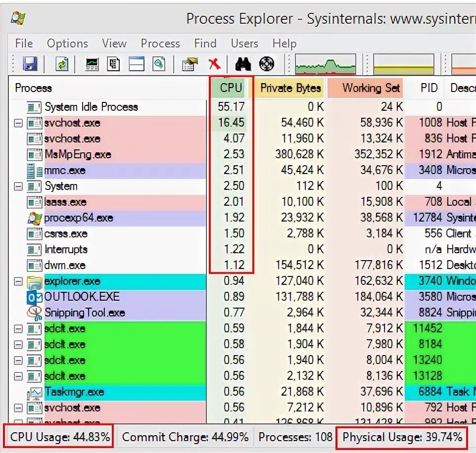Image resolution: width=476 pixels, height=453 pixels.
Task: Sort by the Private Bytes column header
Action: coord(290,88)
